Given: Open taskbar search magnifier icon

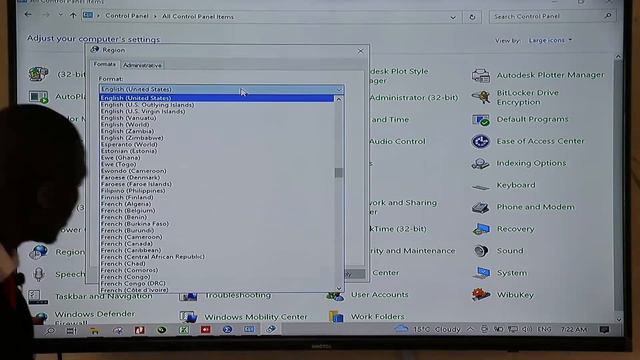Looking at the screenshot, I should coord(50,331).
